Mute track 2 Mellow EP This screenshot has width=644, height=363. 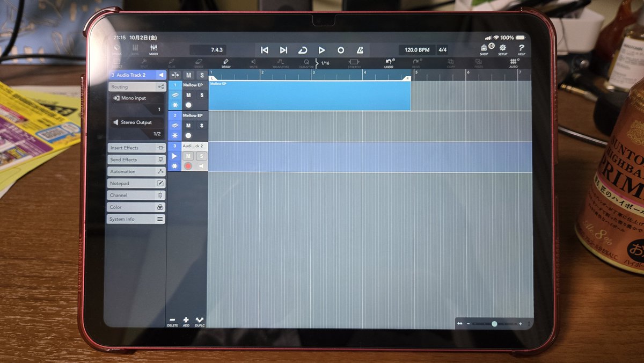[x=188, y=125]
